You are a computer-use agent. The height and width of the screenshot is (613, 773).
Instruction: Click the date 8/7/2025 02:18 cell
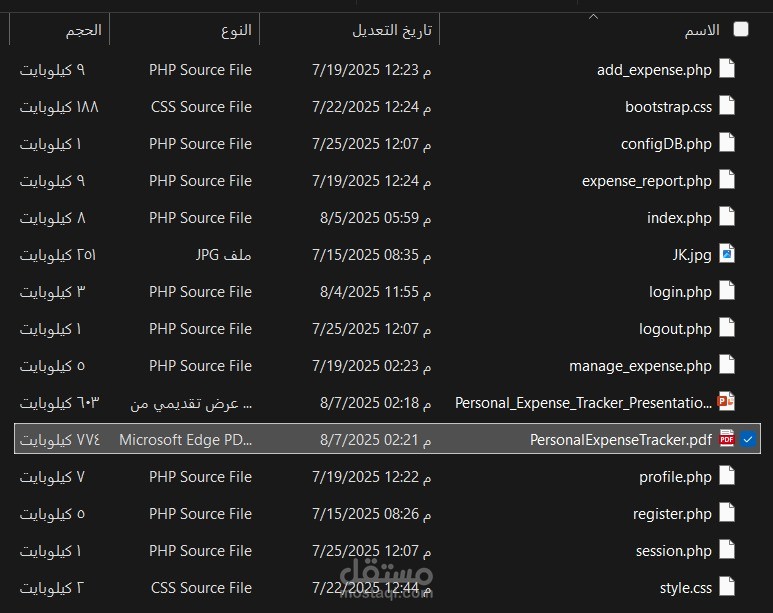(x=376, y=403)
